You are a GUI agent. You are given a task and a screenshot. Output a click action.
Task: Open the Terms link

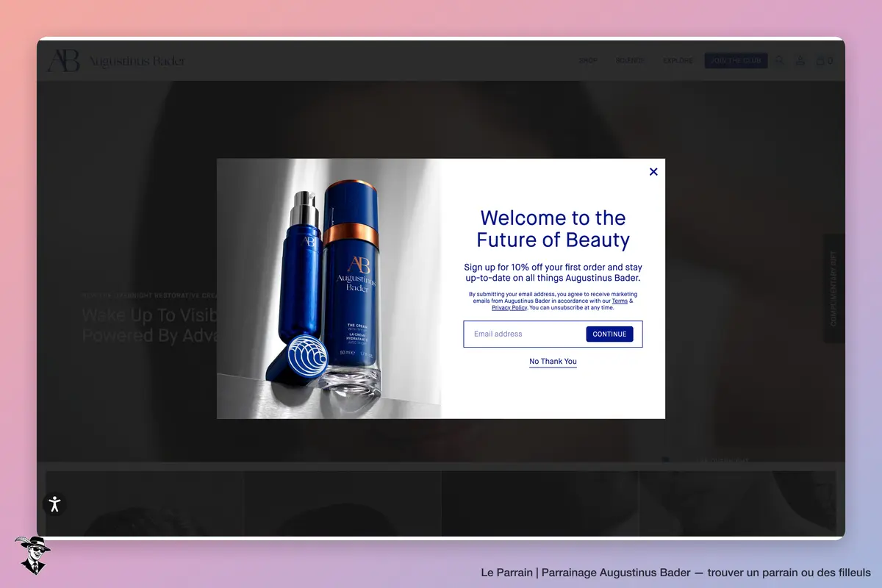(x=620, y=301)
